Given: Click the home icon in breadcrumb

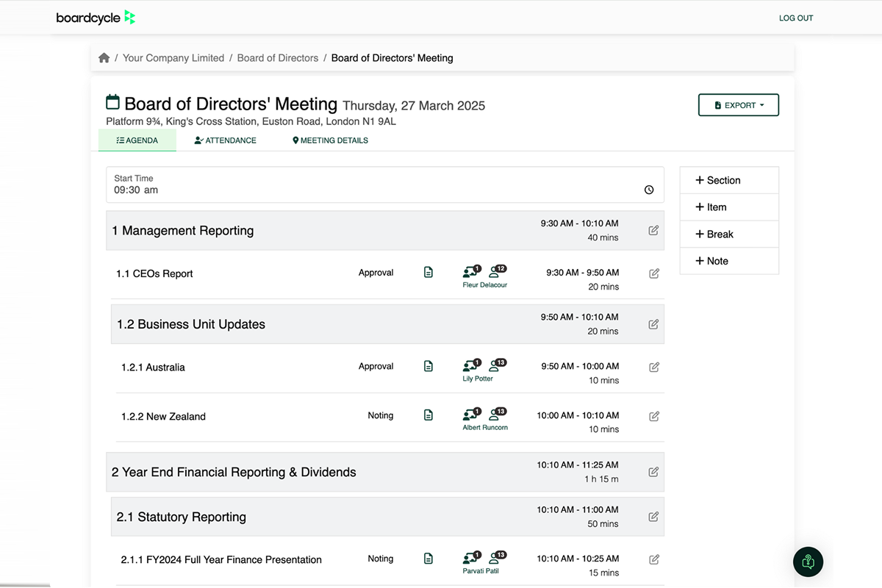Looking at the screenshot, I should pyautogui.click(x=104, y=58).
